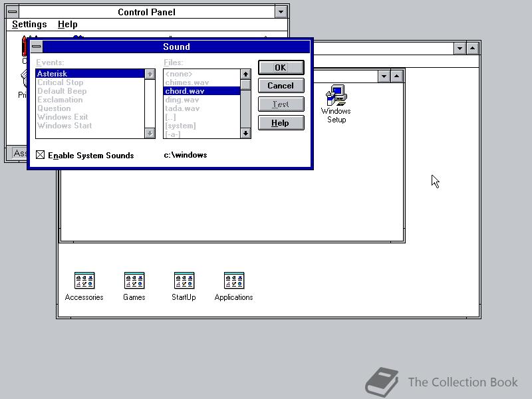Uncheck Enable System Sounds
532x399 pixels.
pyautogui.click(x=38, y=155)
